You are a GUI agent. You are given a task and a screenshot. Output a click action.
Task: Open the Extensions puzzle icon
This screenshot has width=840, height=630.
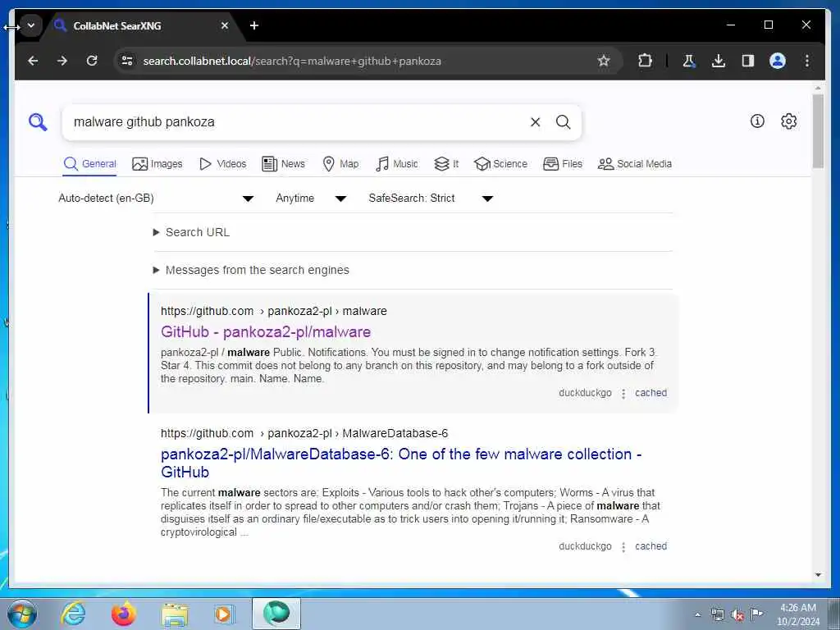645,61
